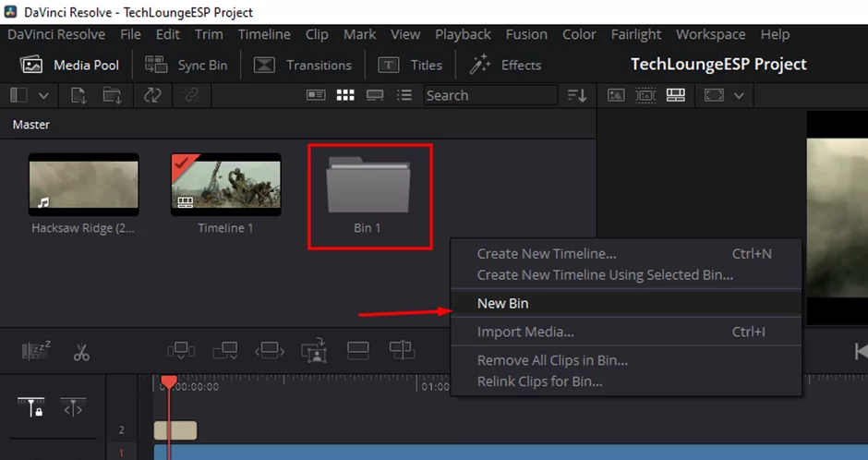
Task: Open the sort order icon
Action: 577,95
